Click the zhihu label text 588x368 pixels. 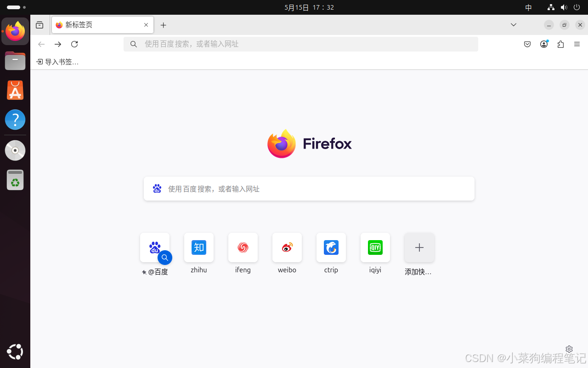(199, 270)
